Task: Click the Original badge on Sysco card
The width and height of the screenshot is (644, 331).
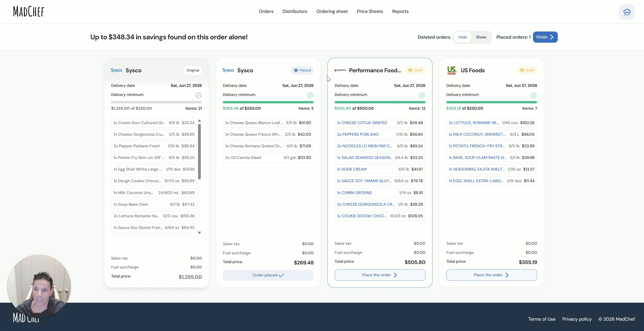Action: 193,70
